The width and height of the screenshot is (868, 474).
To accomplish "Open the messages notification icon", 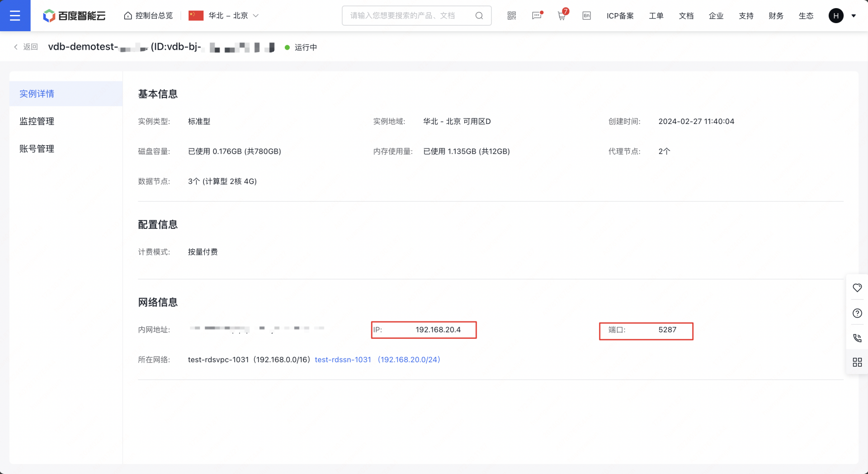I will [x=537, y=16].
